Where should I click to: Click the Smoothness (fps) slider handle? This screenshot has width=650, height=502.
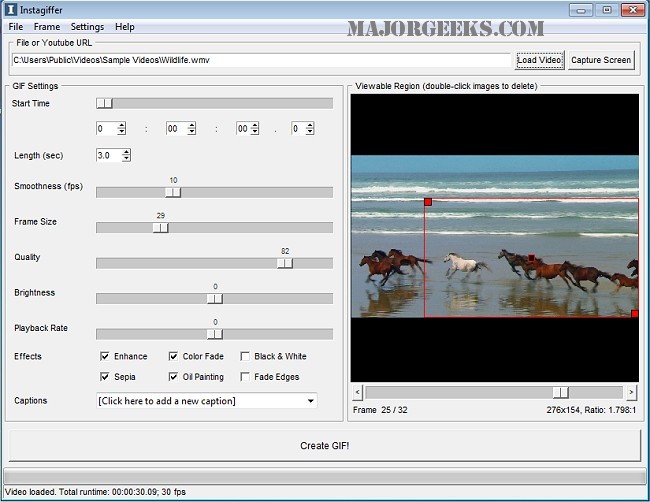coord(173,192)
